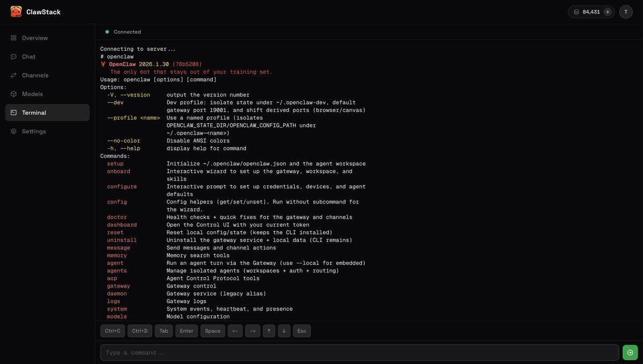Screen dimensions: 643x364
Task: Open the user avatar T
Action: pyautogui.click(x=626, y=12)
